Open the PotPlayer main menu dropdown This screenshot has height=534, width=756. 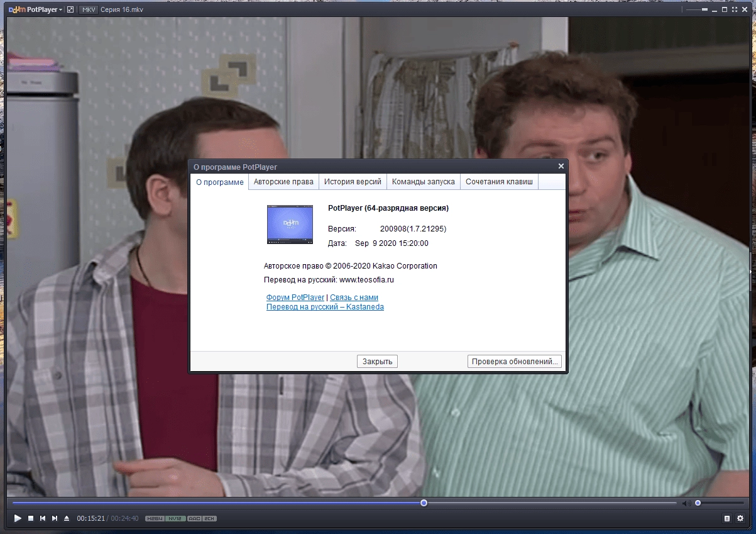point(35,10)
